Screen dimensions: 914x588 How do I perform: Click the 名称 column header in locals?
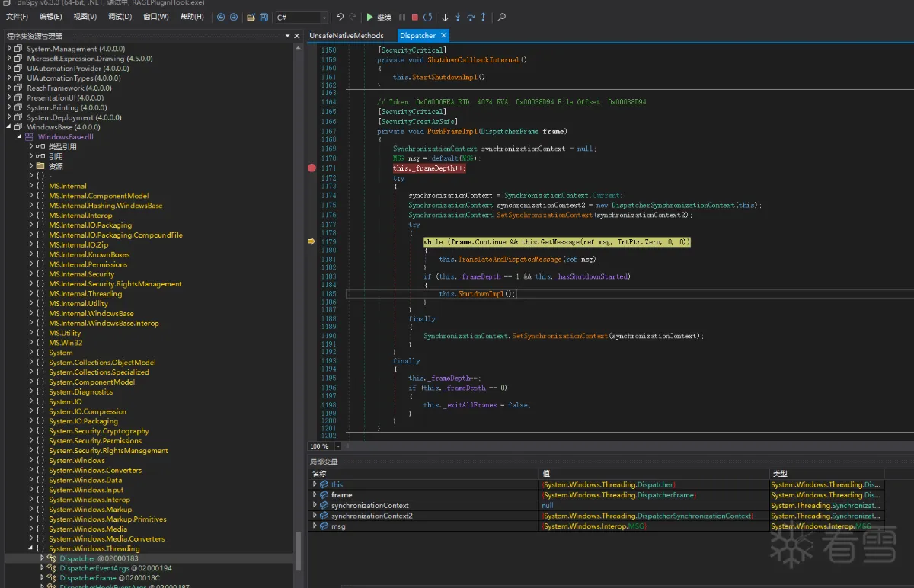319,474
